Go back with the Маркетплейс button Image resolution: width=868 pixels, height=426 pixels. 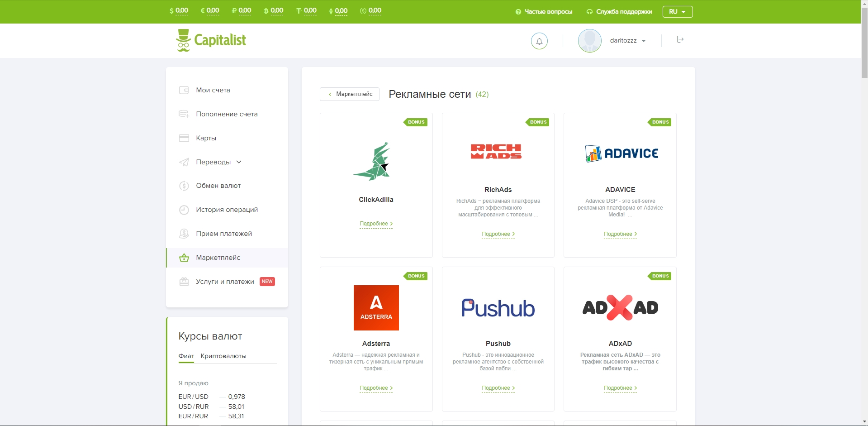[350, 94]
